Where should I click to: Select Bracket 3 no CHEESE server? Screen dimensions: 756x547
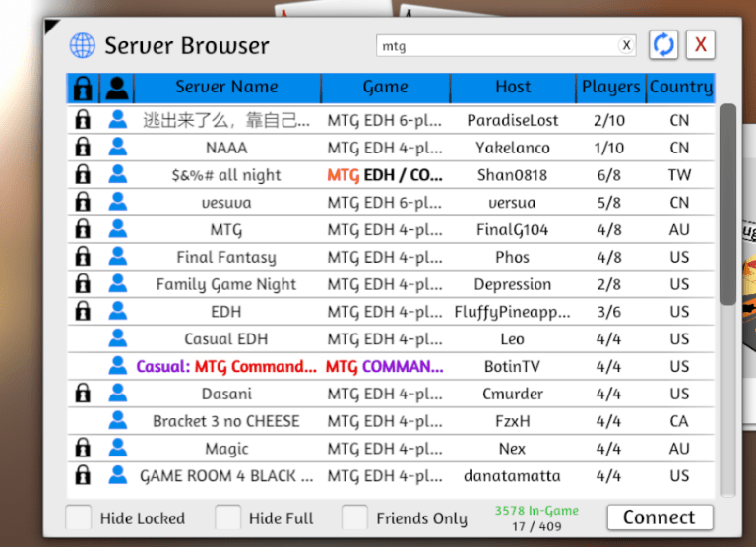click(x=226, y=422)
